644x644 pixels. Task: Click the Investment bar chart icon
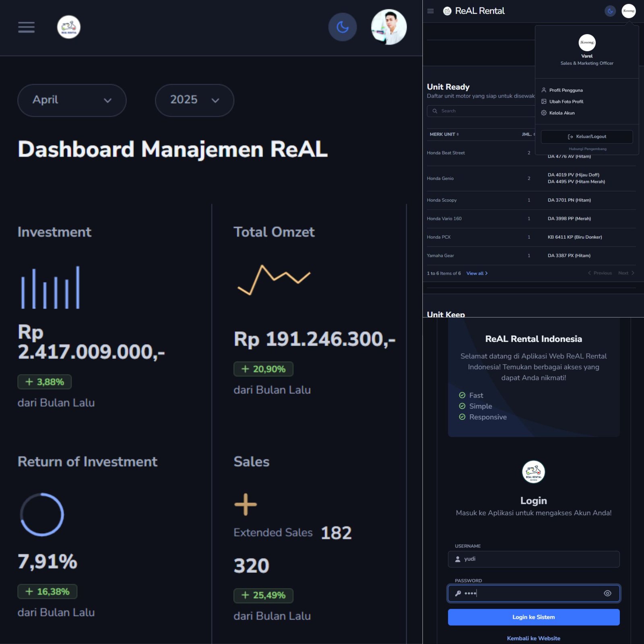50,288
